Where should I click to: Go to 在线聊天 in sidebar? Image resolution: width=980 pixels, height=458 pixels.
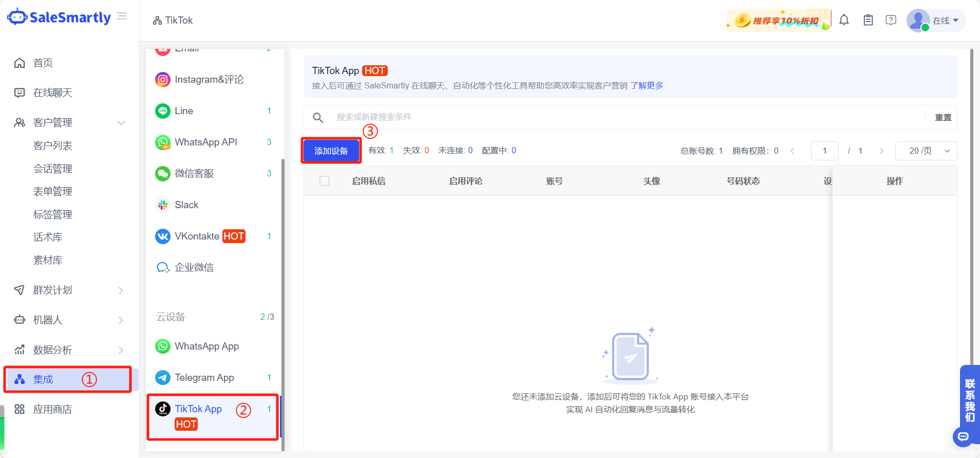click(x=52, y=93)
